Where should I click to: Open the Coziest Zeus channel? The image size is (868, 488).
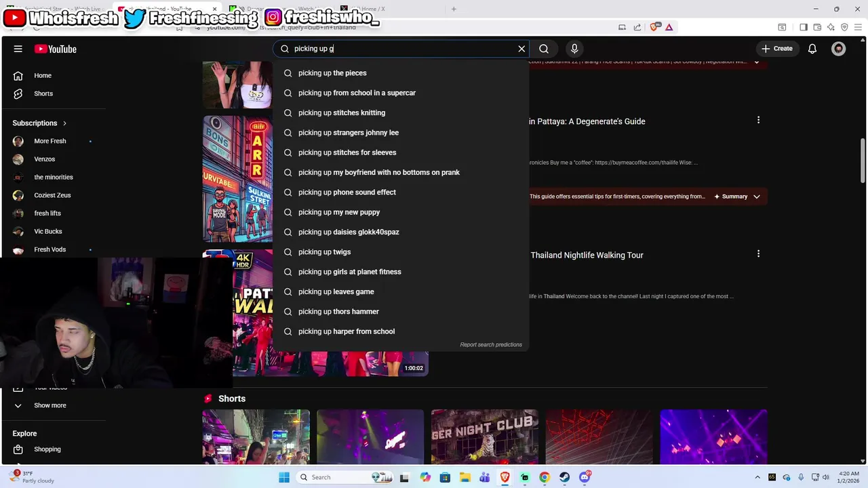point(54,195)
